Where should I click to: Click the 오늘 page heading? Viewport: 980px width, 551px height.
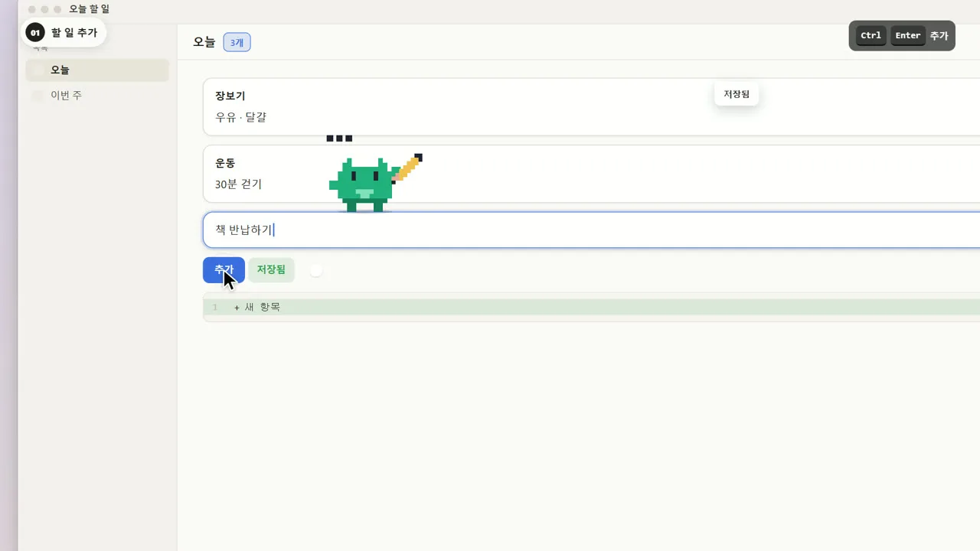[204, 42]
